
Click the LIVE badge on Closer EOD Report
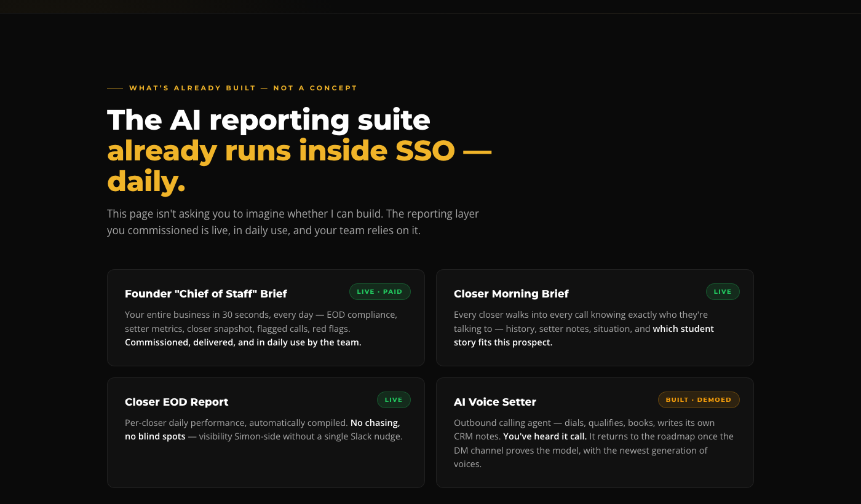(x=394, y=400)
